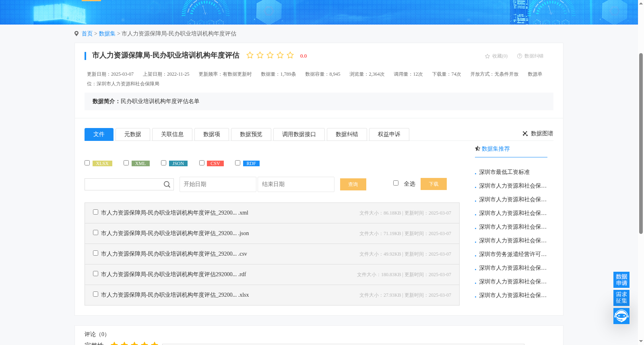The image size is (644, 345).
Task: Click the search magnifier icon
Action: (167, 184)
